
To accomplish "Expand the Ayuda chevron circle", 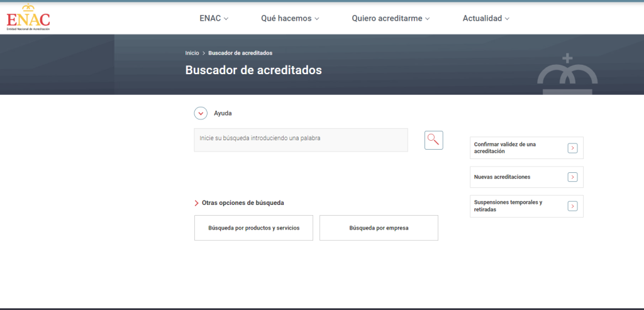I will [201, 113].
